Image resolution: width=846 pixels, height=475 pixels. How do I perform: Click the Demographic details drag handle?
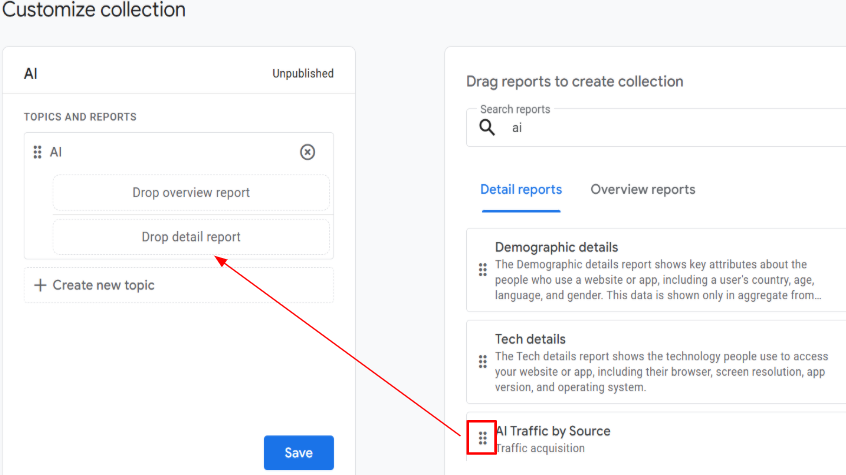(483, 269)
